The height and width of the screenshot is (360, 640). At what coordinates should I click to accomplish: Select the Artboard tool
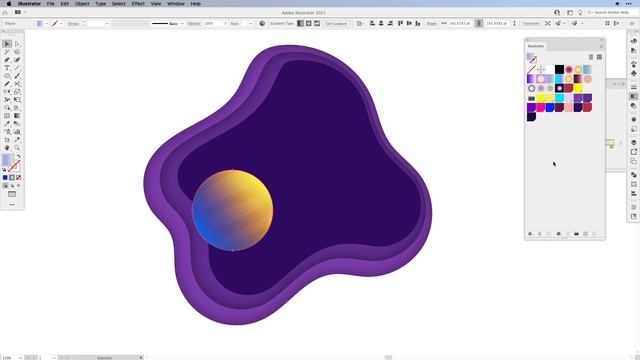pos(7,140)
